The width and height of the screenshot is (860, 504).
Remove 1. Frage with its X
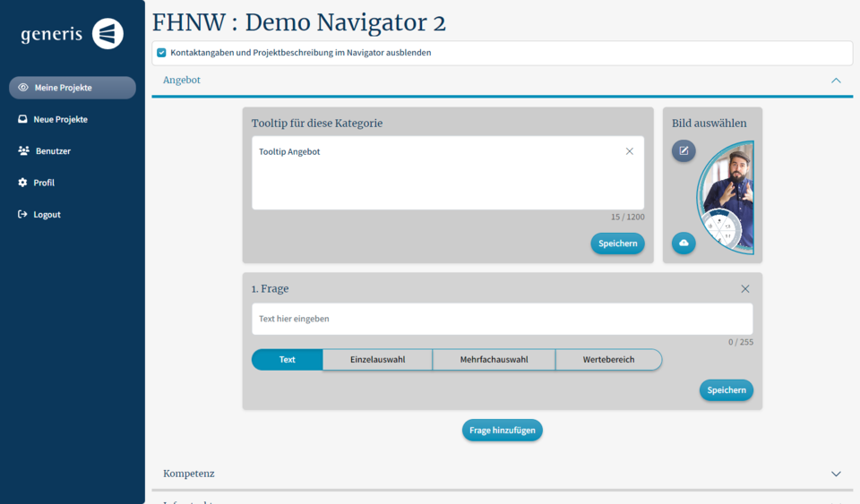pyautogui.click(x=744, y=289)
